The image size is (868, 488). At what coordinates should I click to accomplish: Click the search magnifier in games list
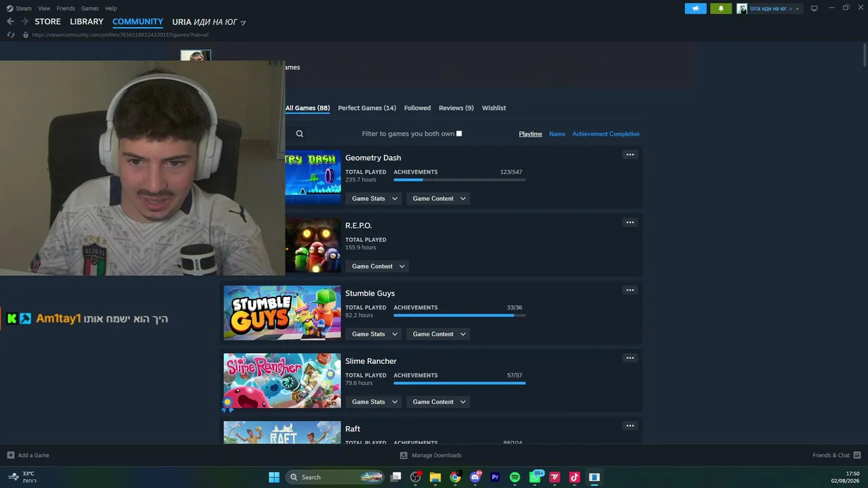(300, 134)
